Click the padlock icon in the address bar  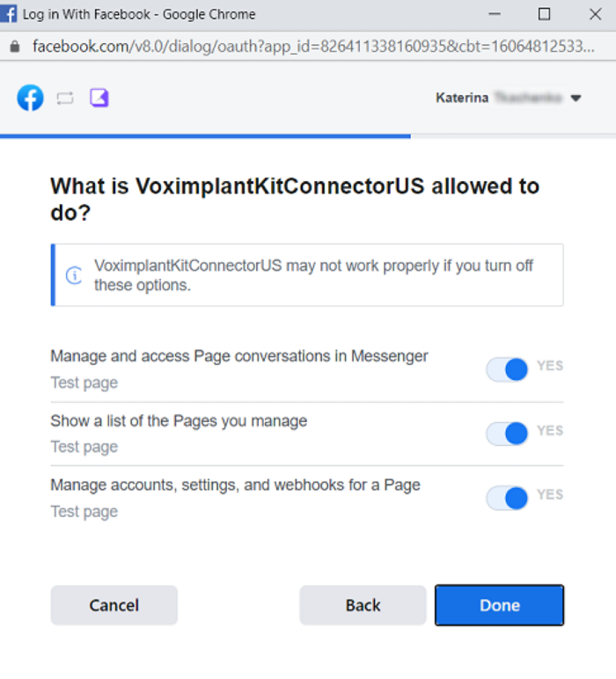(15, 47)
